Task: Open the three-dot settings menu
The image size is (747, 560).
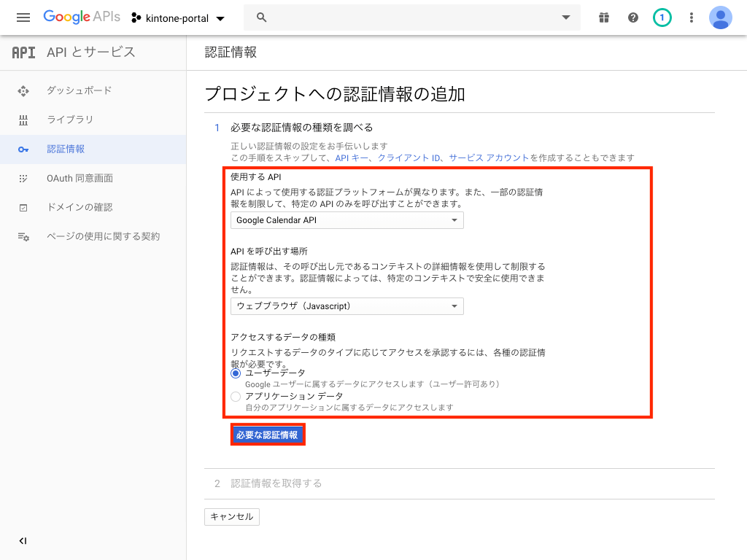Action: click(692, 17)
